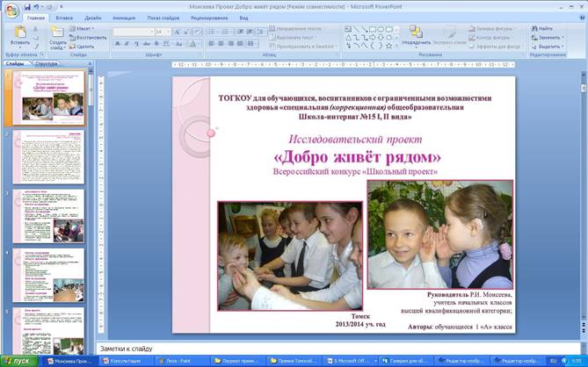
Task: Open Select (Выделить) menu
Action: pos(547,47)
